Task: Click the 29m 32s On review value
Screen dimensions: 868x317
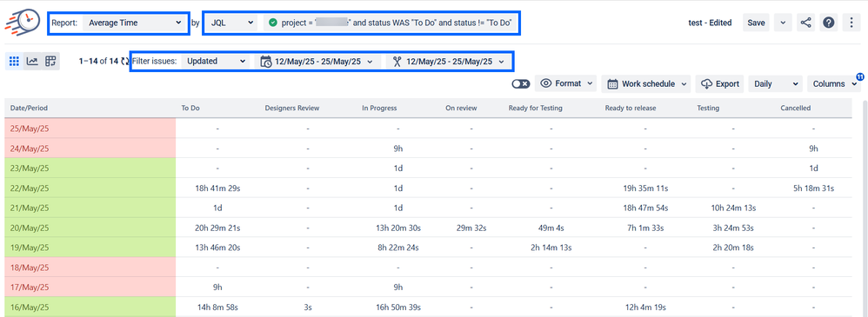Action: tap(471, 228)
